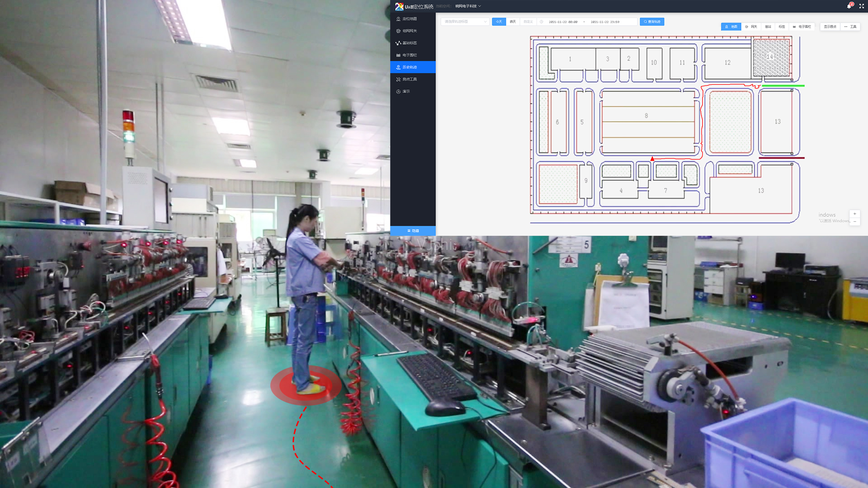Expand the track tag selector dropdown
This screenshot has width=868, height=488.
[x=465, y=22]
